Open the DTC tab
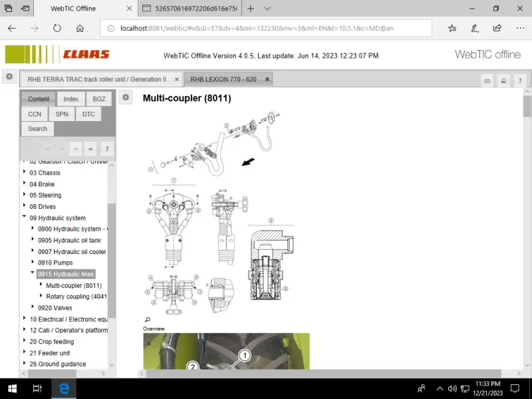The height and width of the screenshot is (399, 532). pos(88,114)
